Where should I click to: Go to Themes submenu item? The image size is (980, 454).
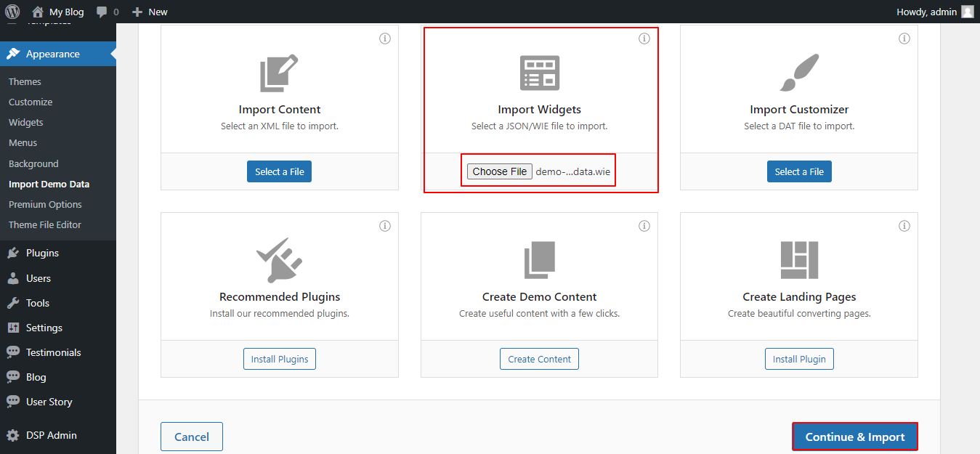tap(25, 81)
